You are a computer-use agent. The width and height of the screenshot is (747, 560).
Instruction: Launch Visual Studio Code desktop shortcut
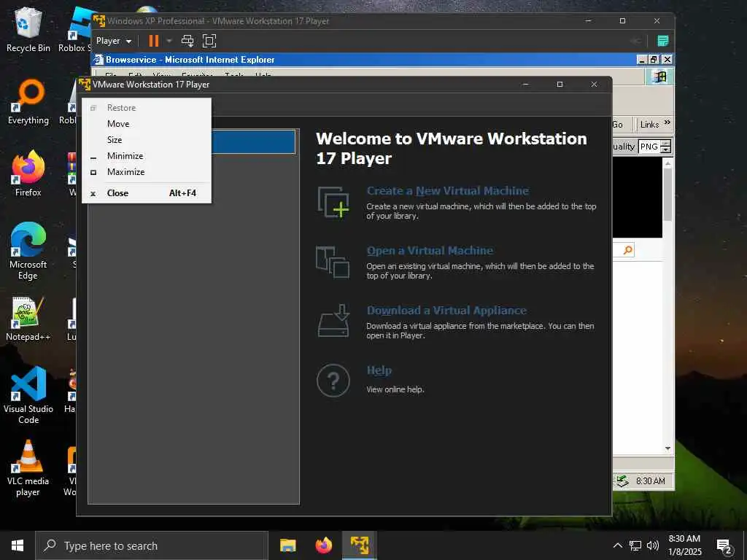click(28, 395)
